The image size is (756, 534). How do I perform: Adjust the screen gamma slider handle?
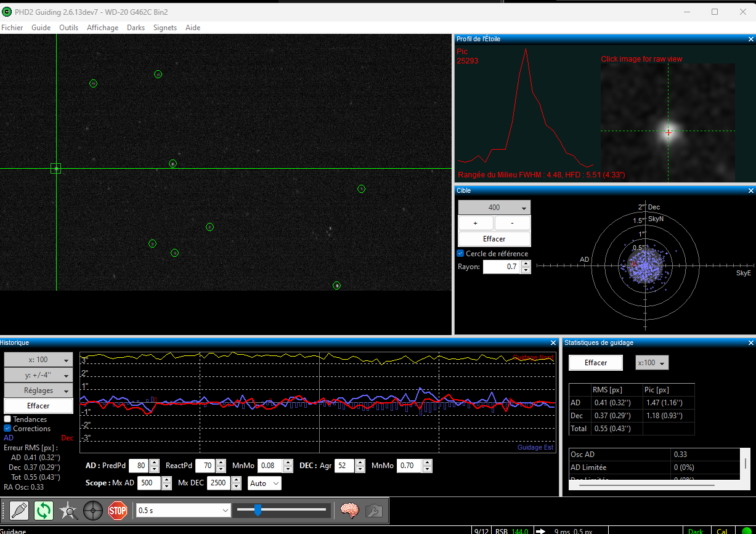tap(258, 509)
